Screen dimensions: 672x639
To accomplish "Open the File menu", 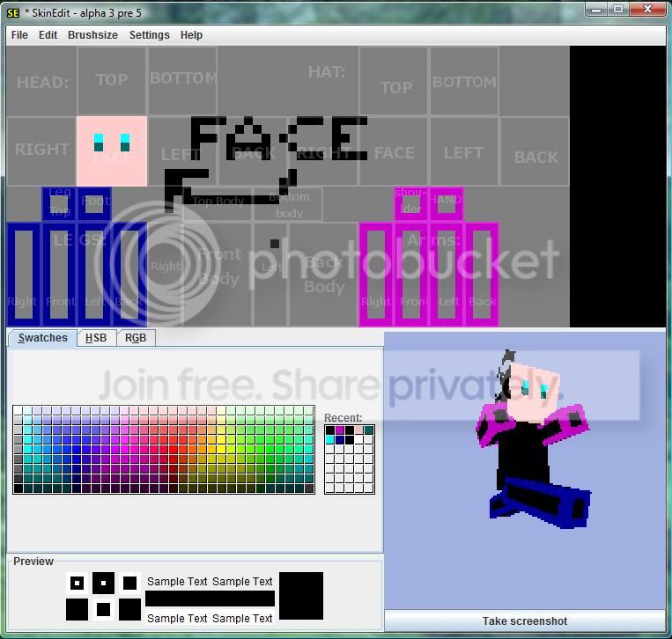I will pyautogui.click(x=18, y=35).
